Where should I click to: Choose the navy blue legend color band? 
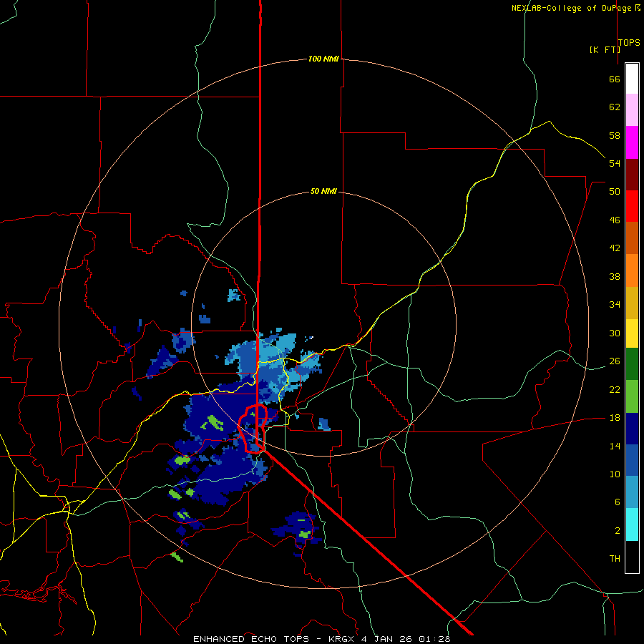click(x=632, y=429)
